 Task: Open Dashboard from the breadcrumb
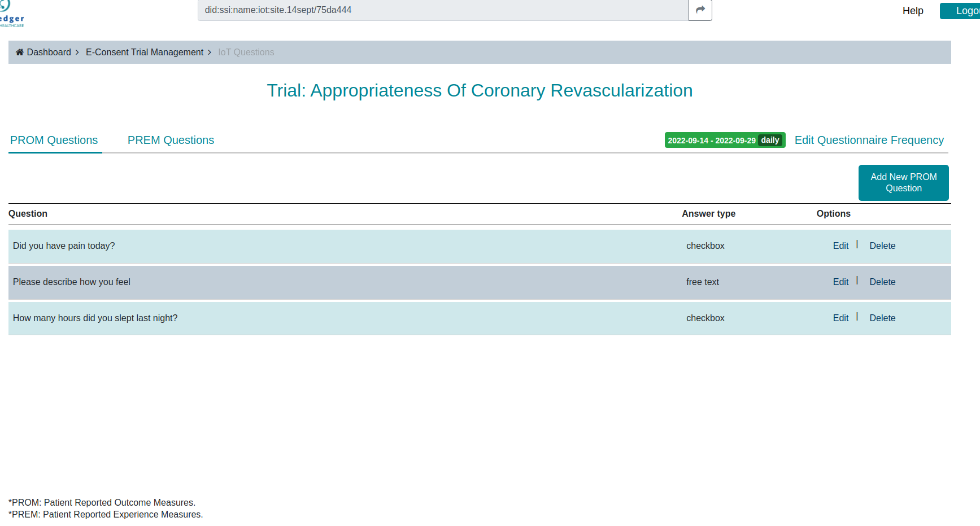click(x=48, y=52)
